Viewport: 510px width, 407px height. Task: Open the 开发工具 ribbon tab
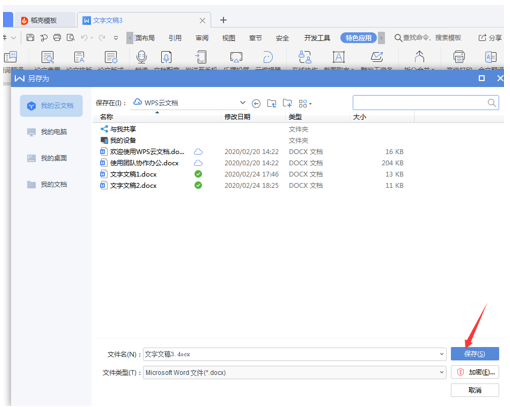coord(317,38)
